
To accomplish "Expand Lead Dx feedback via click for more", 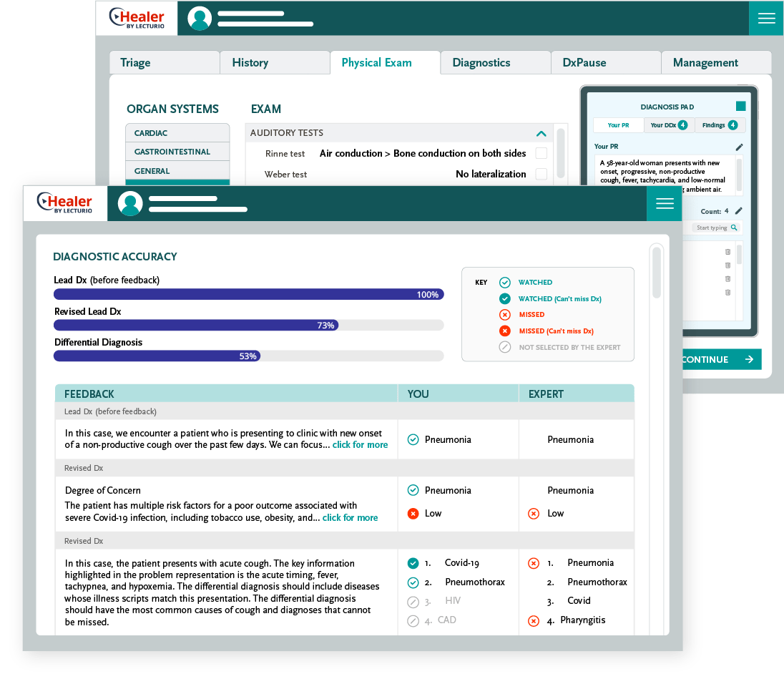I will tap(360, 444).
